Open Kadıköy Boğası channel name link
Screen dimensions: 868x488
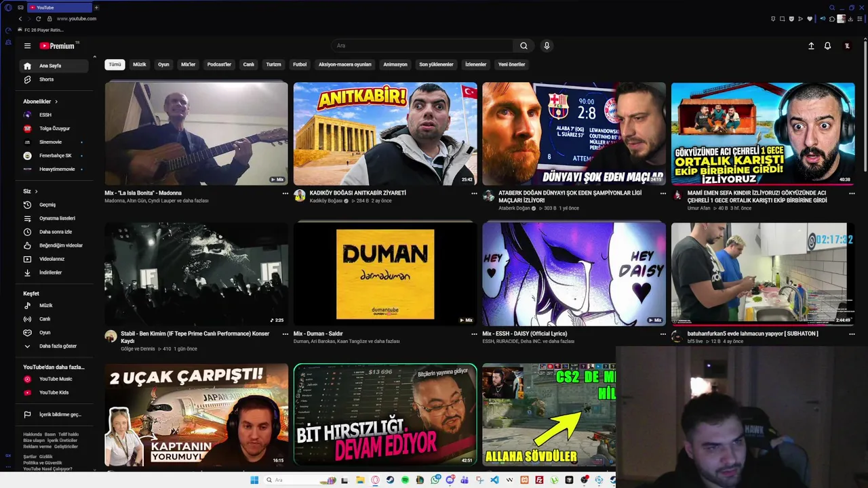click(x=326, y=201)
